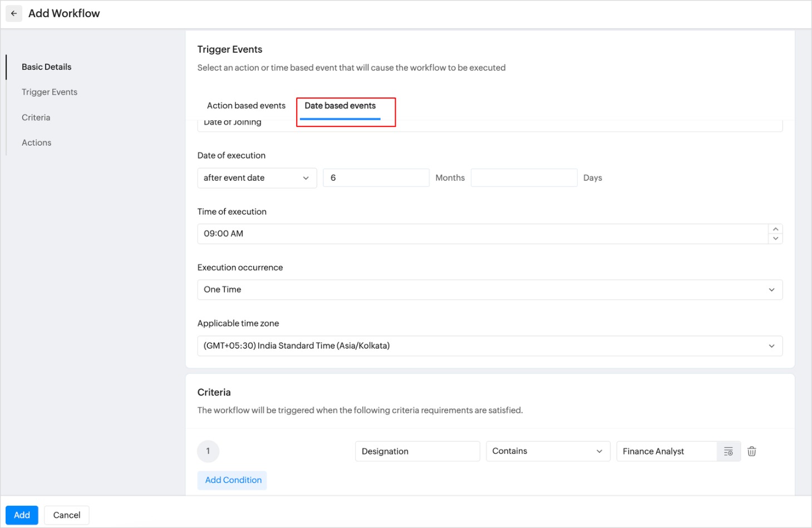
Task: Focus the Days input field
Action: point(524,178)
